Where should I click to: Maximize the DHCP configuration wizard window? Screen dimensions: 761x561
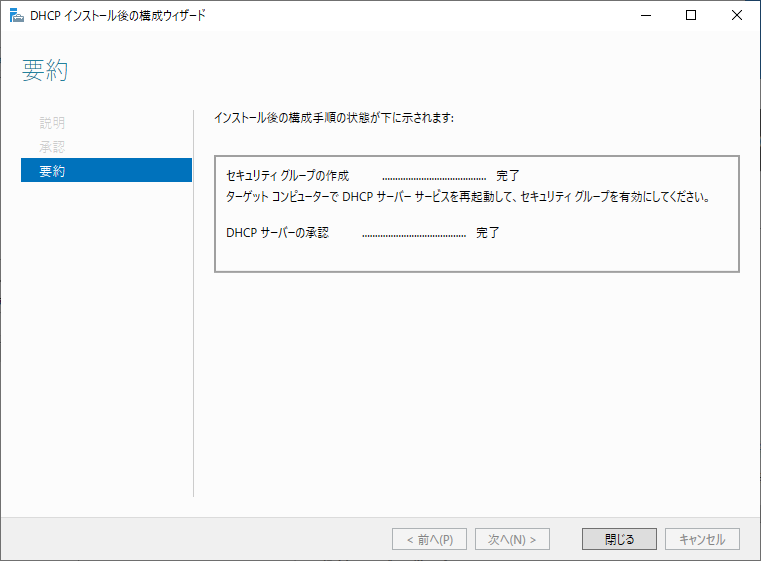[x=691, y=16]
